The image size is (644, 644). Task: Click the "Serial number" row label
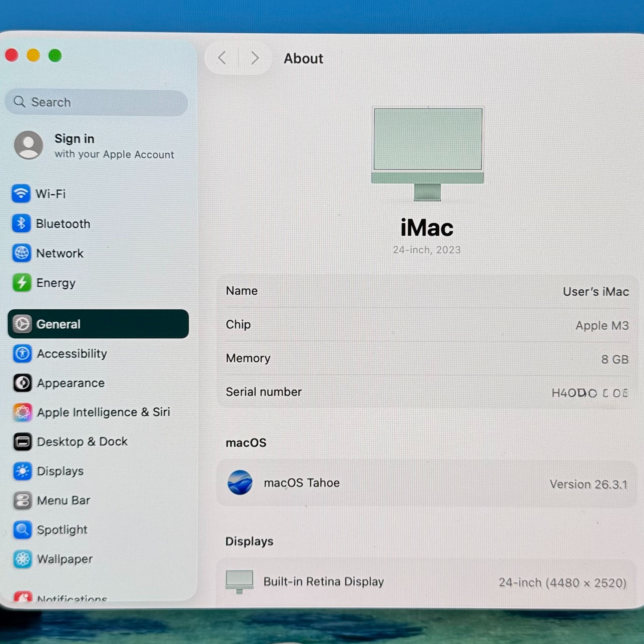pyautogui.click(x=264, y=392)
